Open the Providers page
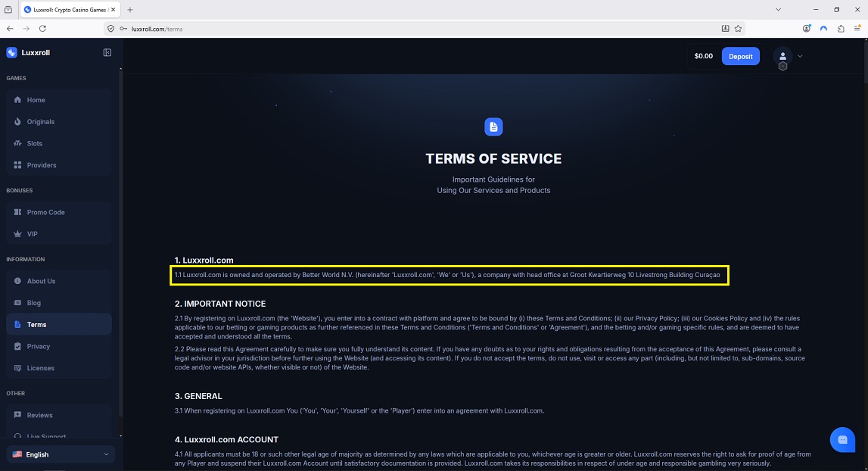This screenshot has height=471, width=868. click(59, 165)
